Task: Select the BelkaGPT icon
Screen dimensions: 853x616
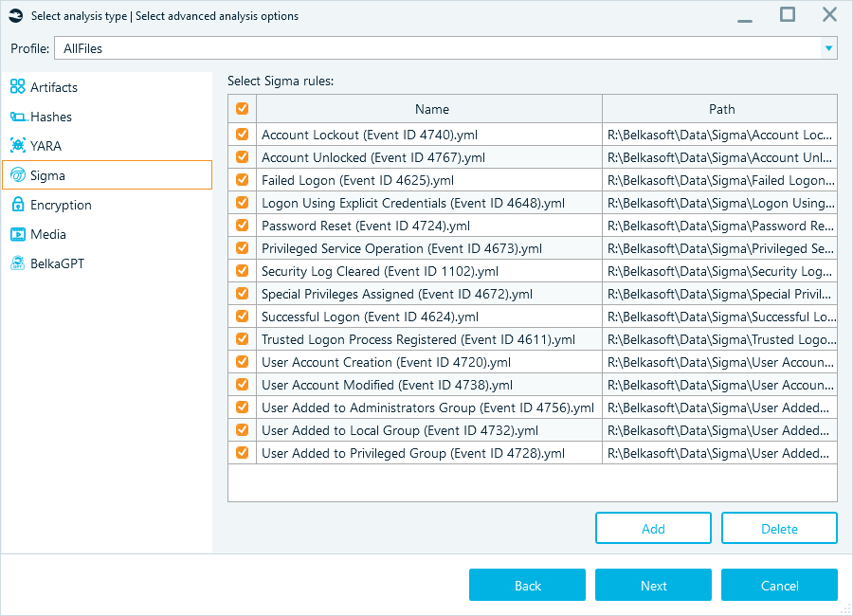Action: [x=17, y=263]
